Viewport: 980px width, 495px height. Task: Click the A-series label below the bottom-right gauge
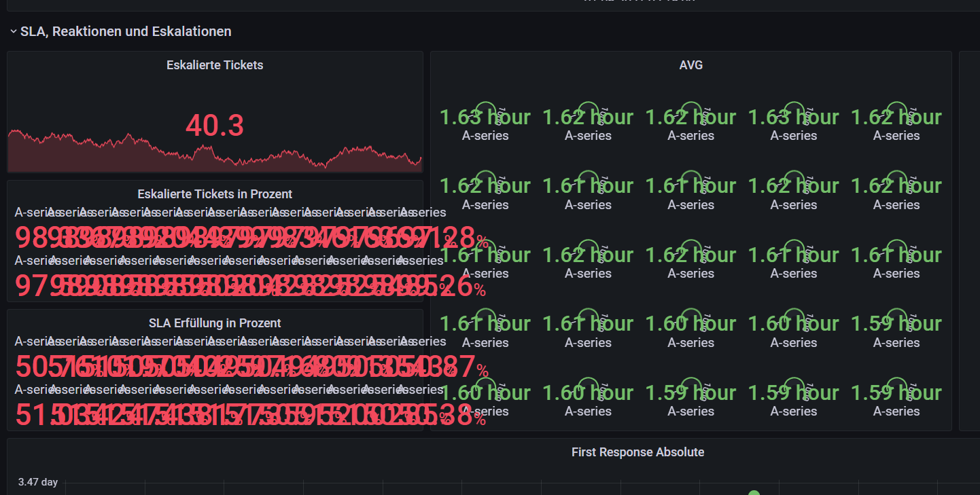click(x=896, y=411)
